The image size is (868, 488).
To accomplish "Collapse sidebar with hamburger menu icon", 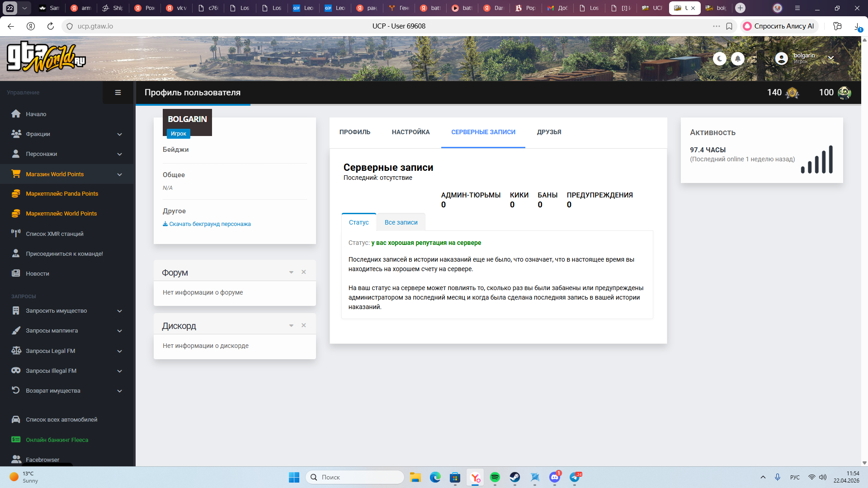I will 118,93.
